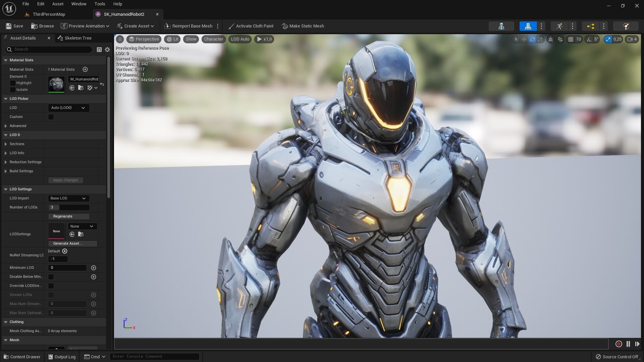Toggle the Custom LOD checkbox
Image resolution: width=644 pixels, height=362 pixels.
[51, 117]
